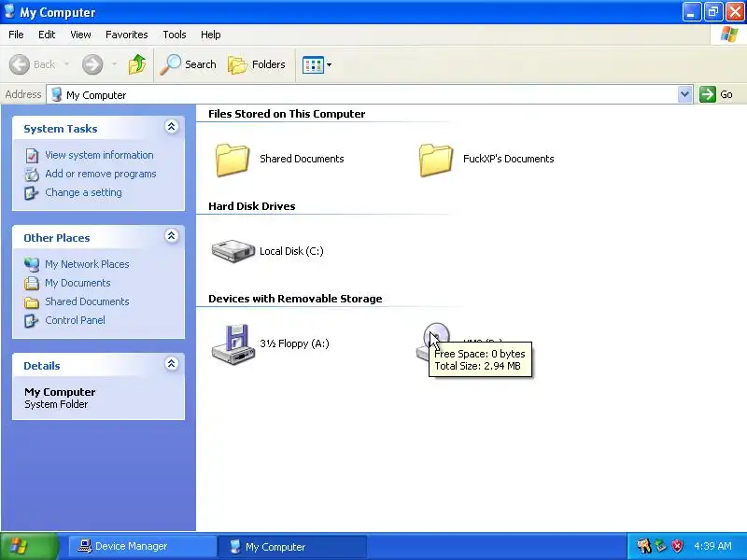The height and width of the screenshot is (560, 747).
Task: Click the 3½ Floppy (A:) label
Action: pyautogui.click(x=294, y=343)
